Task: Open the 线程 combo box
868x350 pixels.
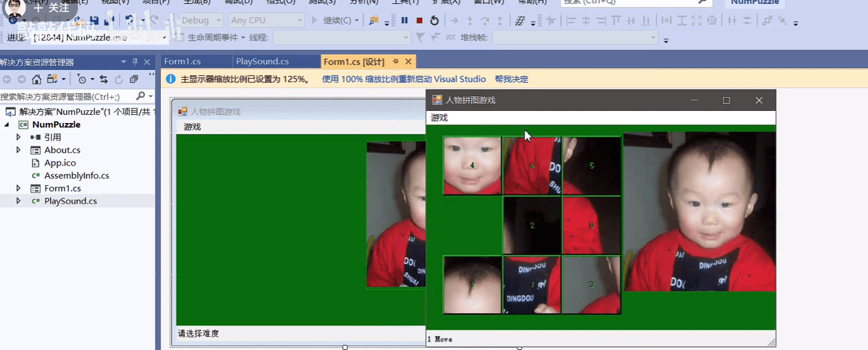Action: 341,37
